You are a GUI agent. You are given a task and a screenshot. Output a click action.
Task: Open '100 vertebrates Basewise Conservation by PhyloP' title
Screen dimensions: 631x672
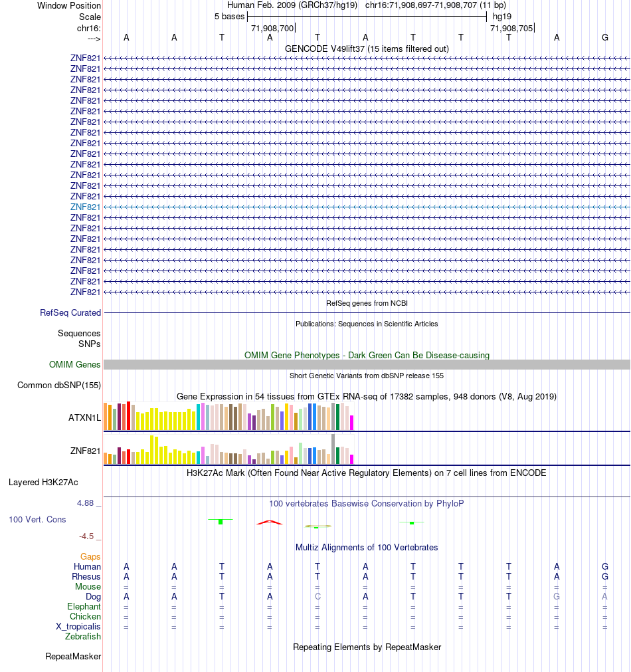367,504
